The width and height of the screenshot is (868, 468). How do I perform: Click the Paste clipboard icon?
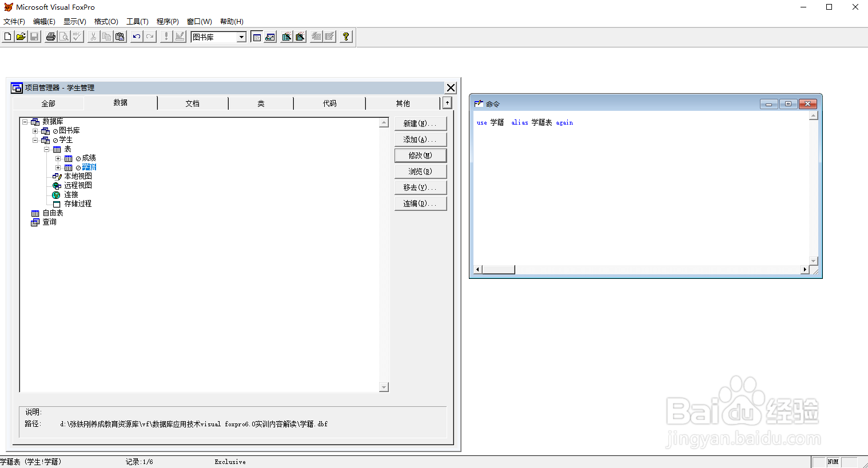click(120, 37)
